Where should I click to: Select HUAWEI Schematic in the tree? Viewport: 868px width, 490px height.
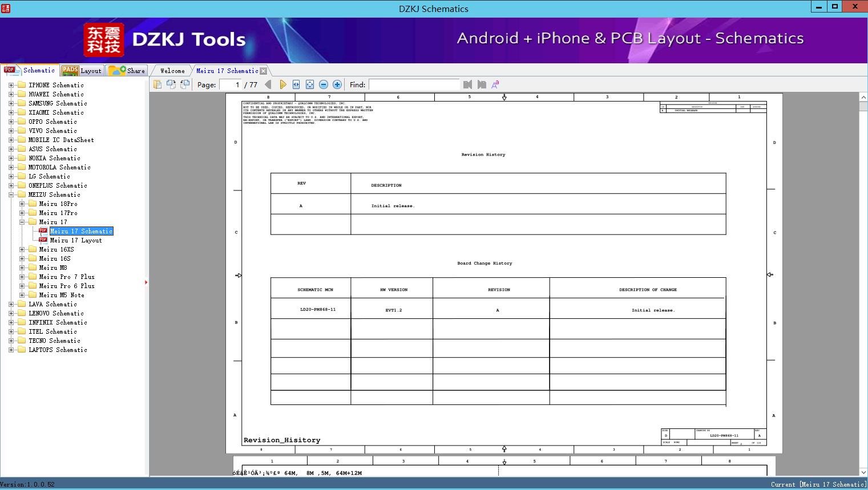[56, 94]
